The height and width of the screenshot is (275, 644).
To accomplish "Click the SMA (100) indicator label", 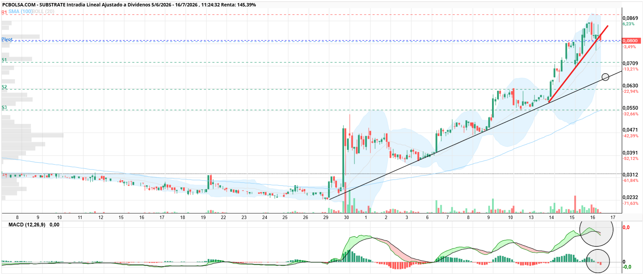I will click(x=20, y=11).
